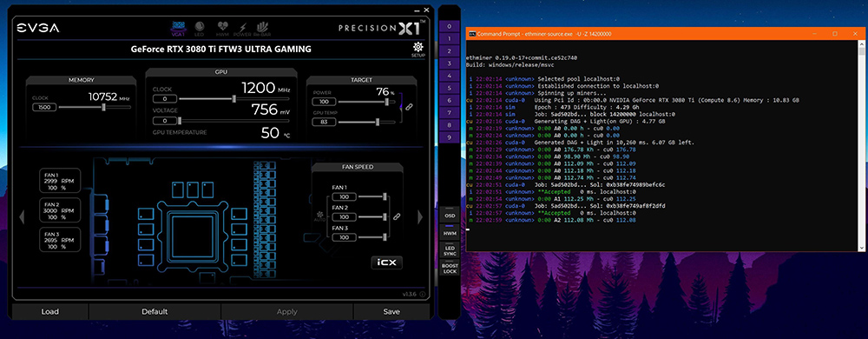Click the GeForce RTX 3080 Ti FTW3 ULTRA GAMING title
The width and height of the screenshot is (868, 339).
(220, 50)
